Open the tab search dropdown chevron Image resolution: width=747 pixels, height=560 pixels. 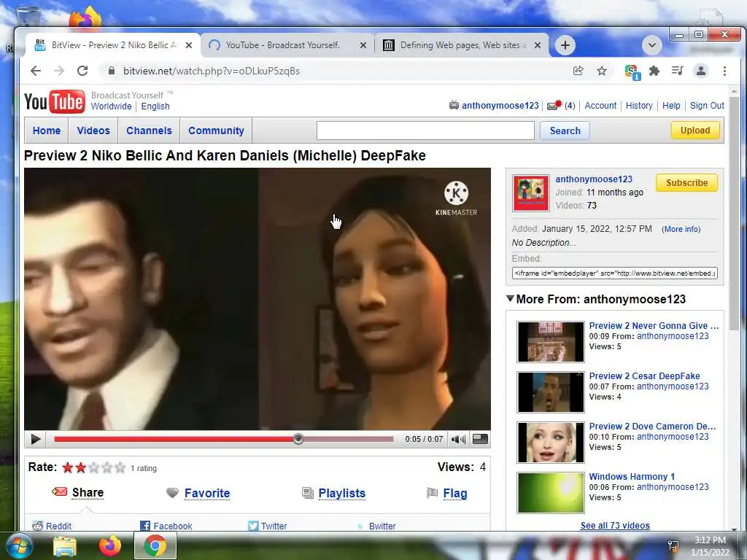tap(651, 45)
